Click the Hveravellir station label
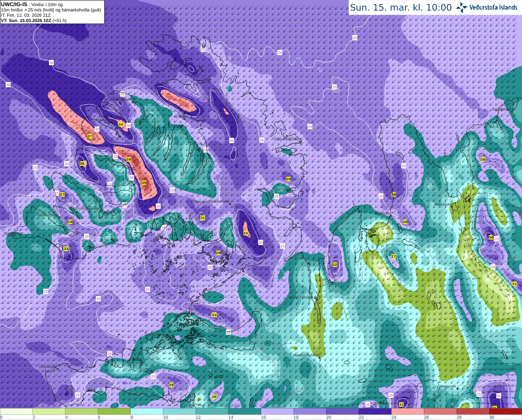Image resolution: width=522 pixels, height=420 pixels. [448, 386]
